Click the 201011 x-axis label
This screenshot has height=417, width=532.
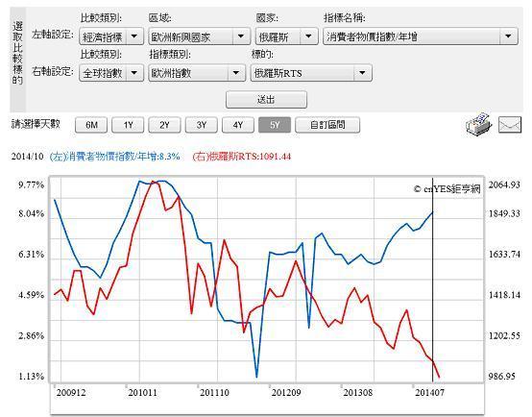(x=142, y=393)
